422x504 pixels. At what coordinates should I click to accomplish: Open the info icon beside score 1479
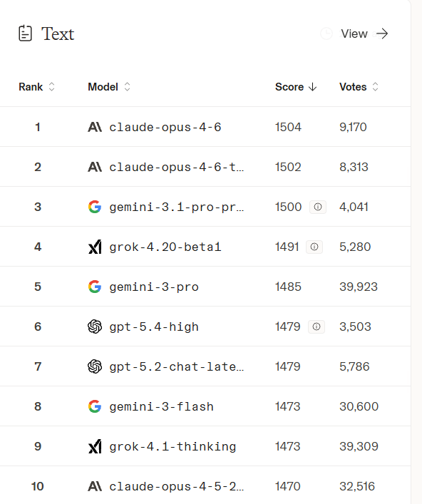(x=316, y=326)
